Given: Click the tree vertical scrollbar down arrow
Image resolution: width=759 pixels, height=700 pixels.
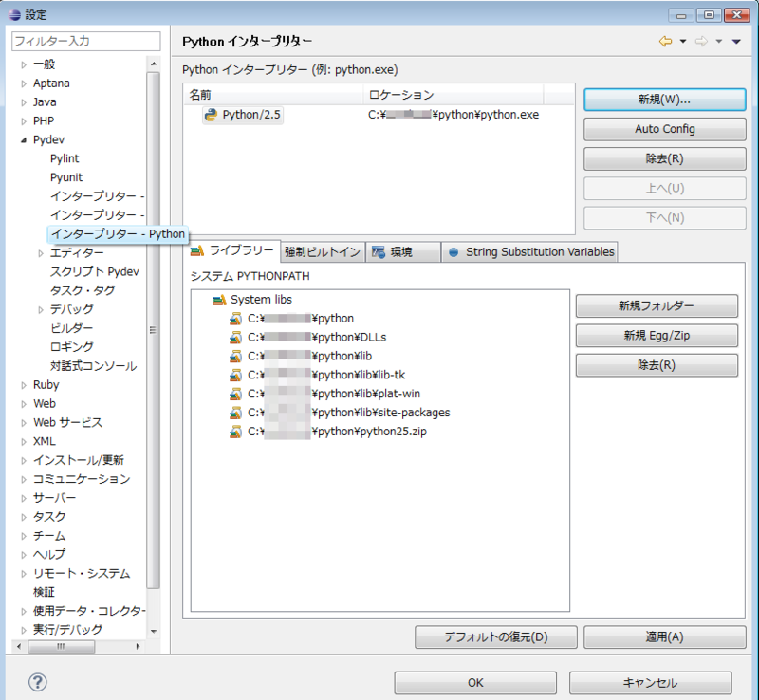Looking at the screenshot, I should tap(154, 632).
